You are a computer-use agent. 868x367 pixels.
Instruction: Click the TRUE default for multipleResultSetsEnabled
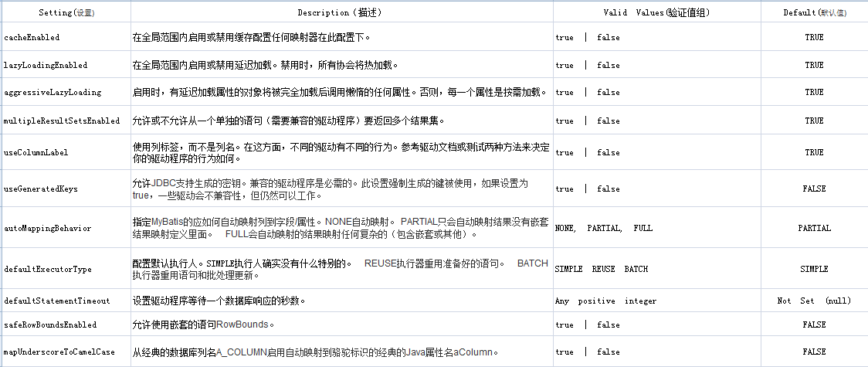click(x=814, y=121)
